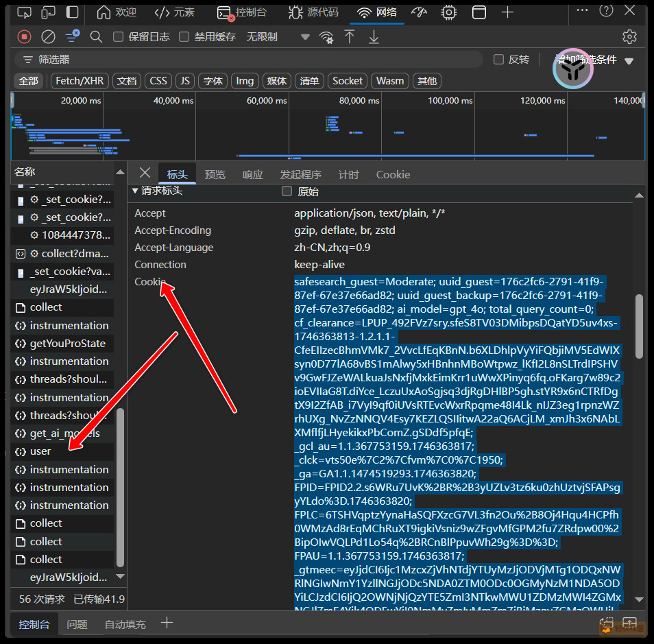654x644 pixels.
Task: Clear the network log
Action: 48,36
